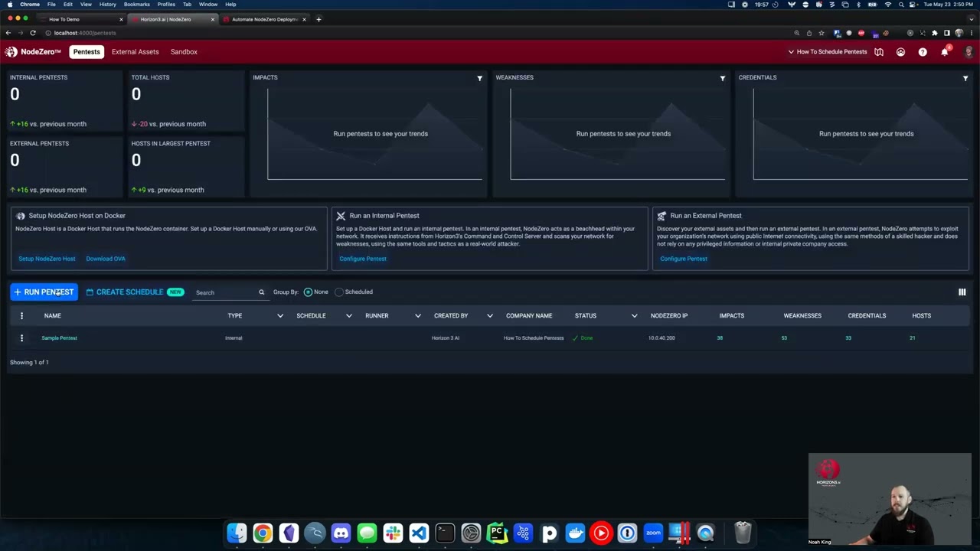Open a new browser tab

(x=318, y=19)
